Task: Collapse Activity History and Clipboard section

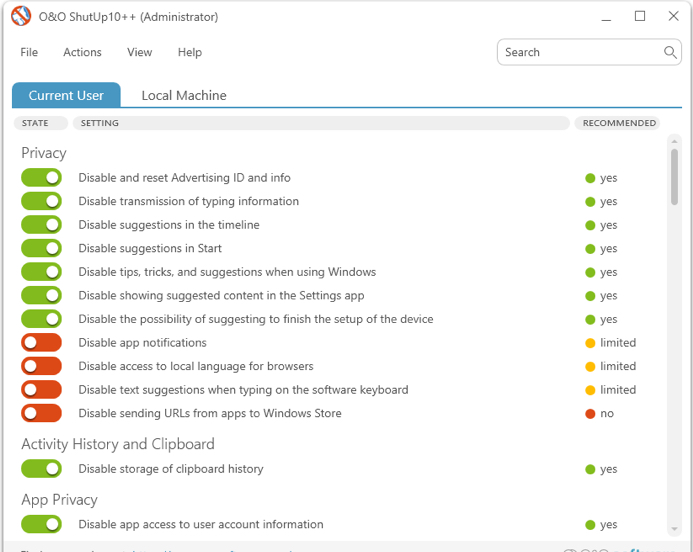Action: coord(118,444)
